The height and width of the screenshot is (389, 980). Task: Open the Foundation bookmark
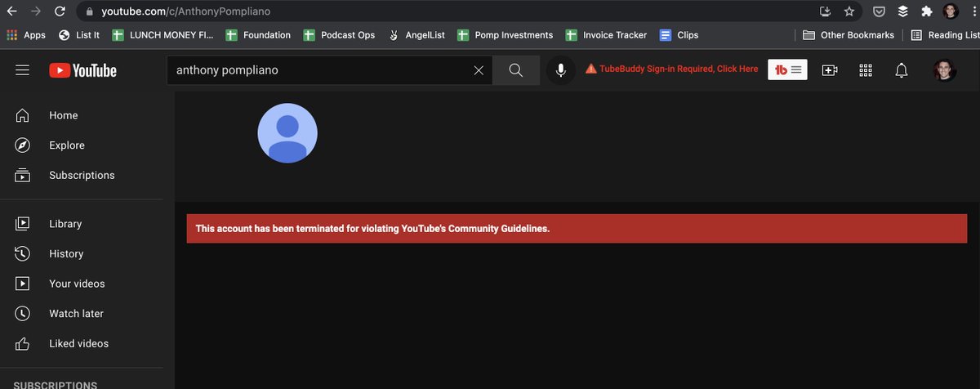258,35
